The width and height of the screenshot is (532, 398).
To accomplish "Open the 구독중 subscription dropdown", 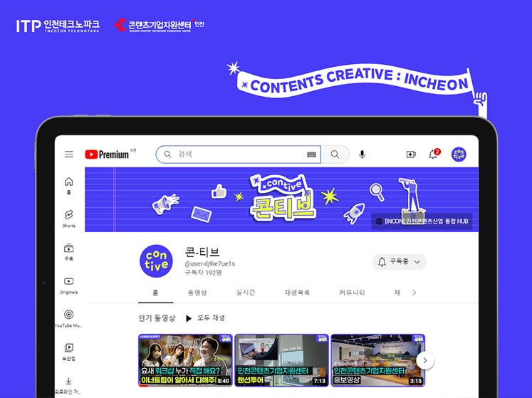I will (x=400, y=261).
